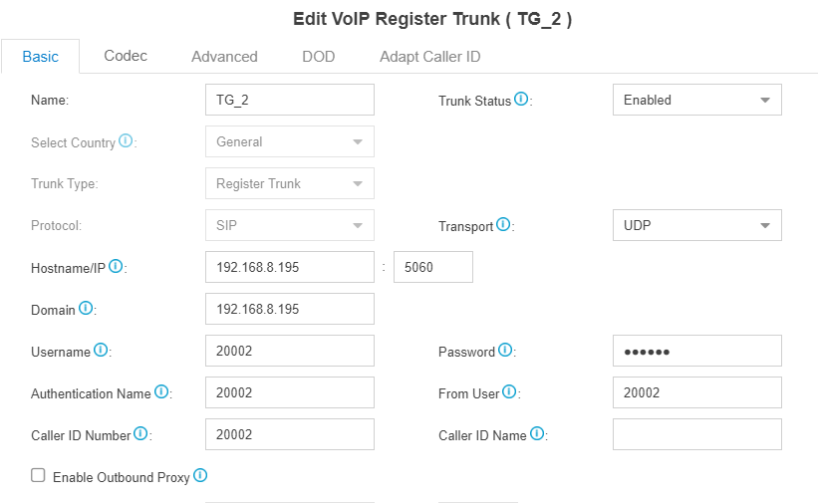Click the Caller ID Number info icon

click(x=140, y=433)
